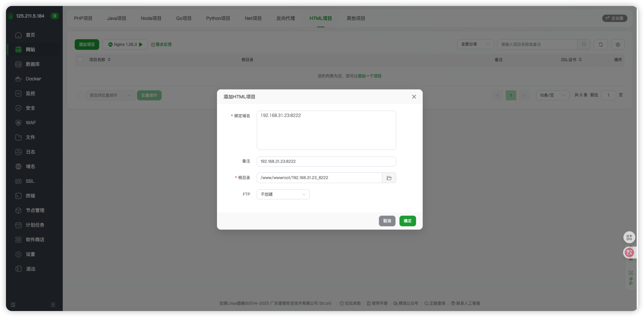
Task: Click the folder browse icon beside root directory
Action: (x=389, y=178)
